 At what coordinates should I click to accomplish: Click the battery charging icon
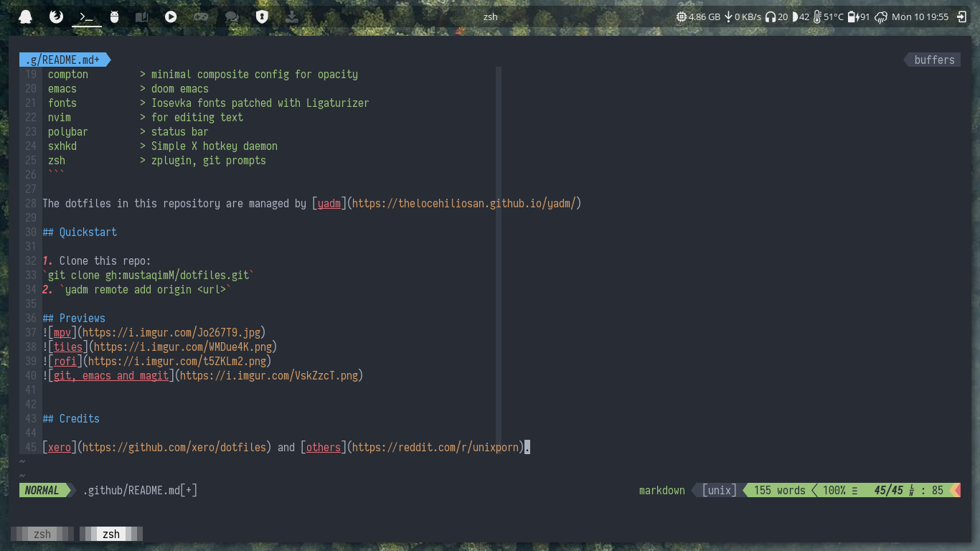[x=853, y=17]
